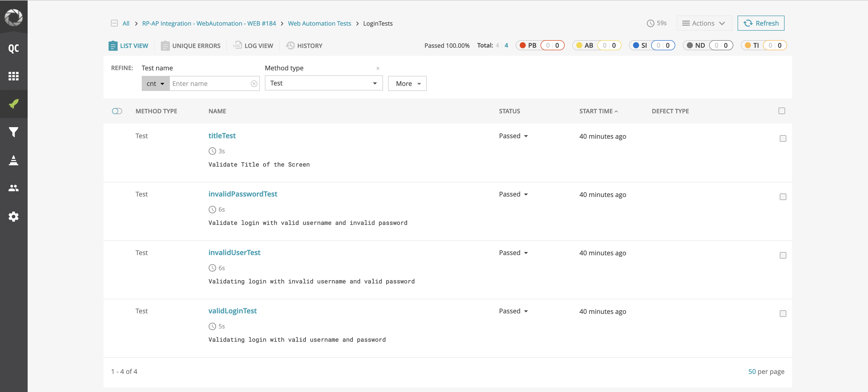
Task: Switch to the HISTORY tab
Action: click(304, 45)
